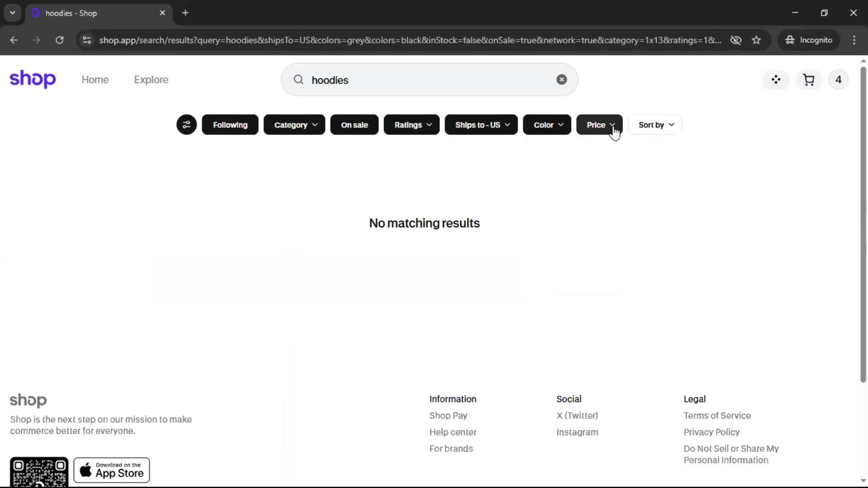Open the third-party cookies blocked eye icon
Screen dimensions: 868x488
click(736, 40)
